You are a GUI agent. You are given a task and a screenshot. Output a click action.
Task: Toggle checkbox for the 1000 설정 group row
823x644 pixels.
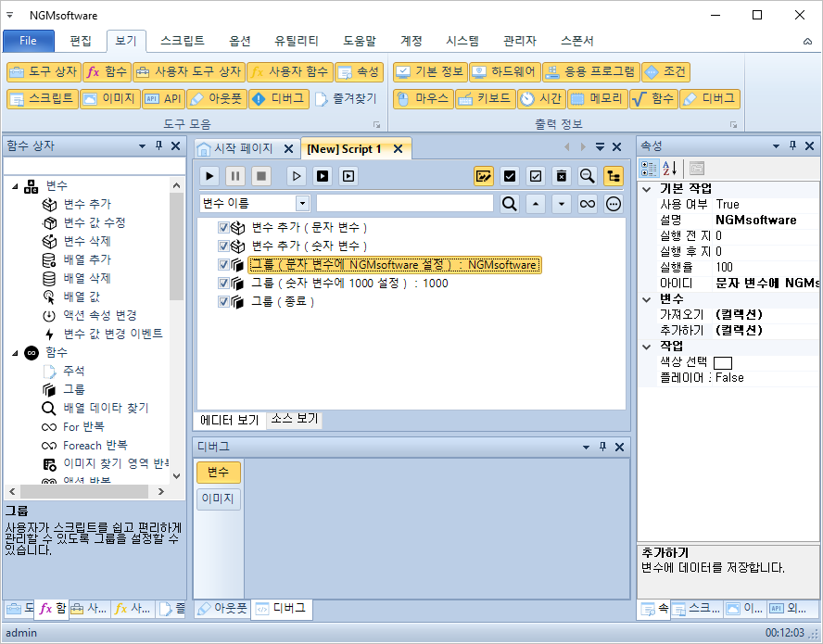(x=223, y=283)
